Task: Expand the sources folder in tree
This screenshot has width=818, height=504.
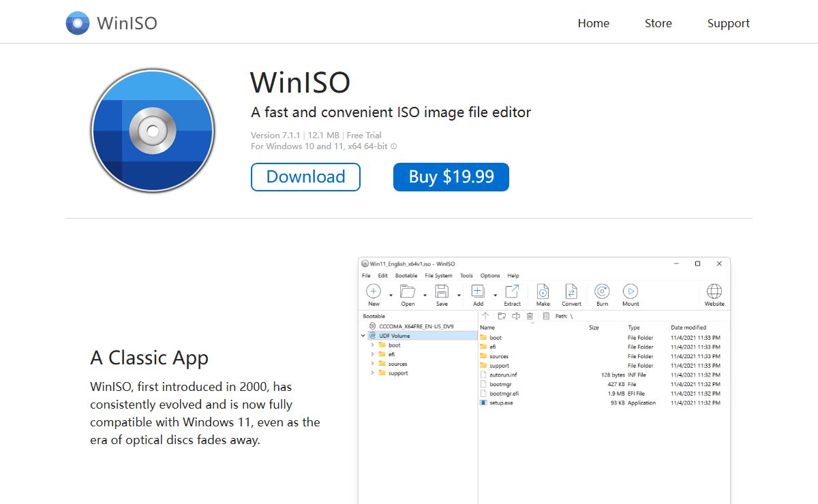Action: (x=372, y=364)
